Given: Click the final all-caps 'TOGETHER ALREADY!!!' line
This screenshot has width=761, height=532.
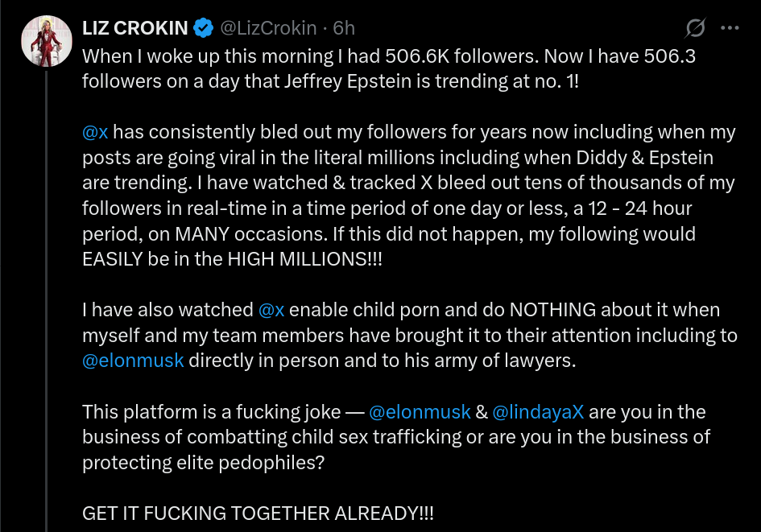Looking at the screenshot, I should (x=258, y=513).
